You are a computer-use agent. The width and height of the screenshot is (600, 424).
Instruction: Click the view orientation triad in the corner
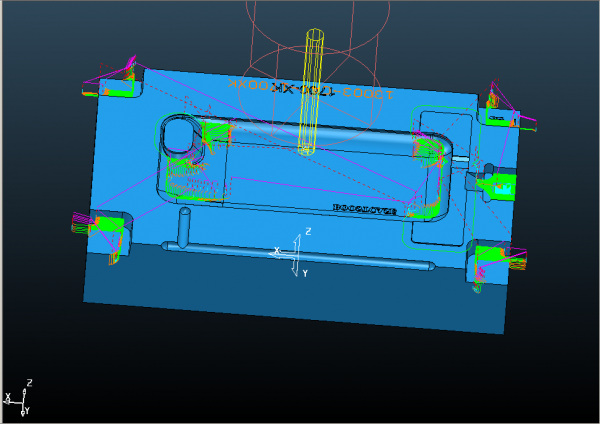17,398
